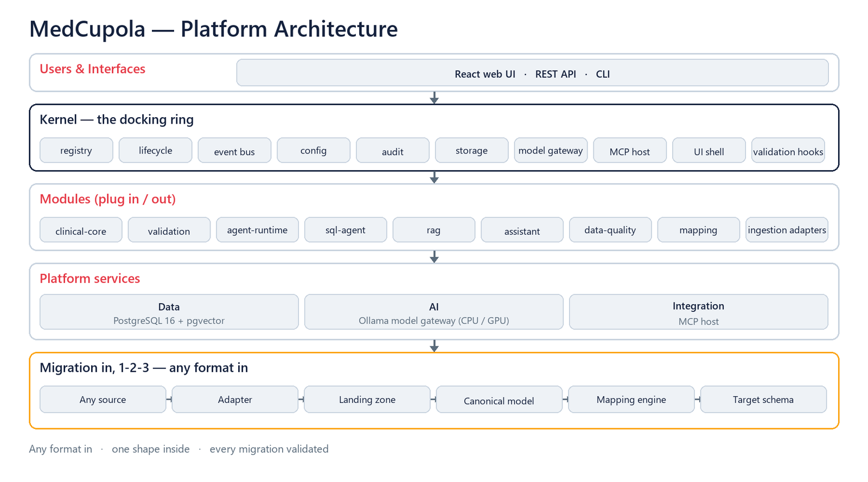Click the 'mapping' module box

tap(699, 230)
